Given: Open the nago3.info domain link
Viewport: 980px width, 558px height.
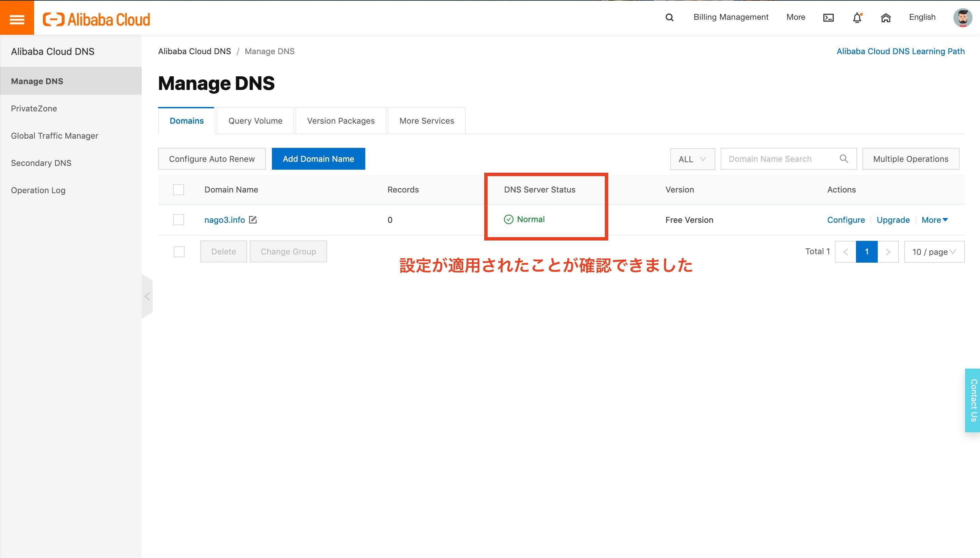Looking at the screenshot, I should tap(225, 220).
